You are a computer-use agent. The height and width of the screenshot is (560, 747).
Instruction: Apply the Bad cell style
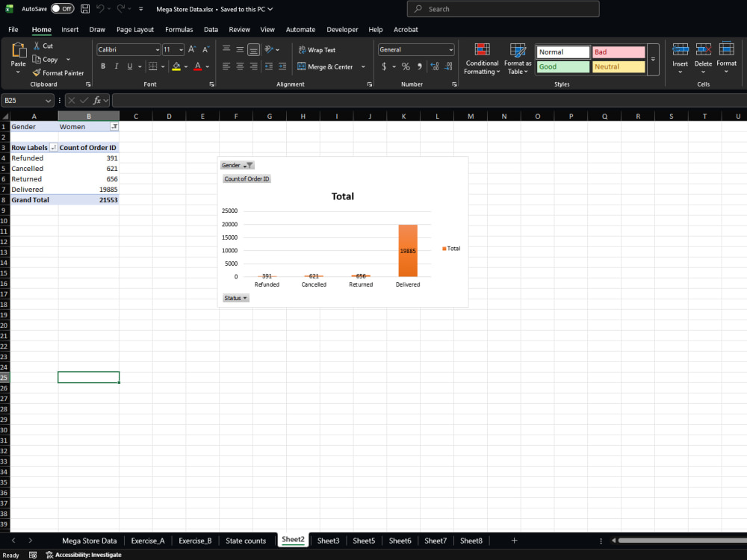point(619,52)
